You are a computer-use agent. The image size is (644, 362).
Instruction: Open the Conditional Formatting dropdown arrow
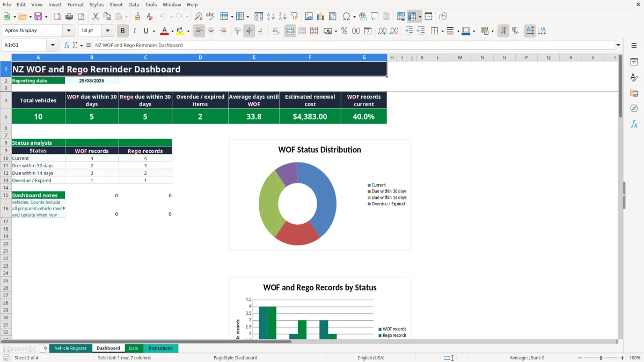click(492, 31)
